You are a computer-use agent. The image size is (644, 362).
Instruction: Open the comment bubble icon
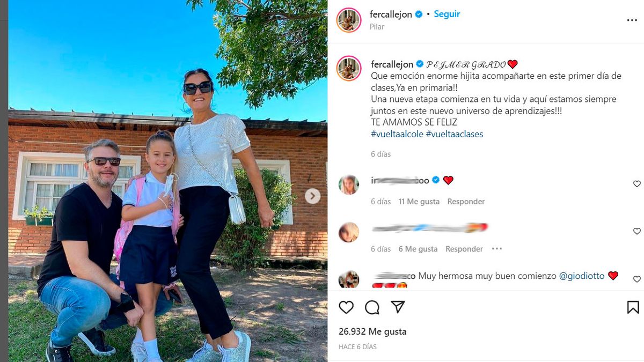click(372, 307)
